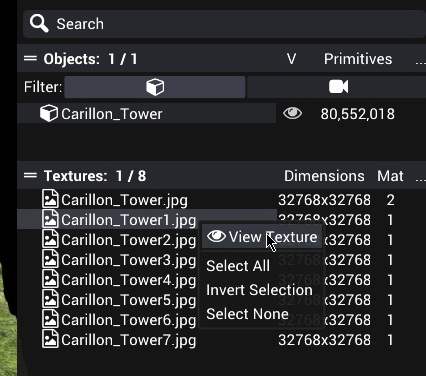Viewport: 426px width, 376px height.
Task: Collapse the Textures panel header handle
Action: 30,175
